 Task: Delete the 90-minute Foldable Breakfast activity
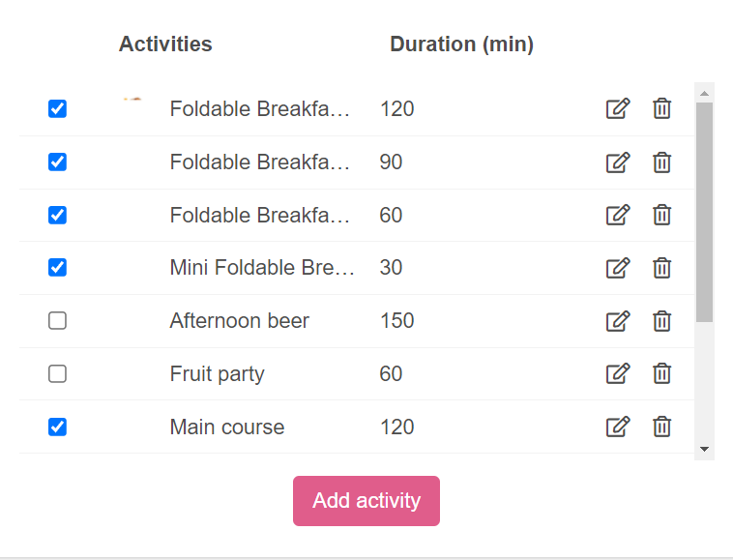tap(661, 162)
